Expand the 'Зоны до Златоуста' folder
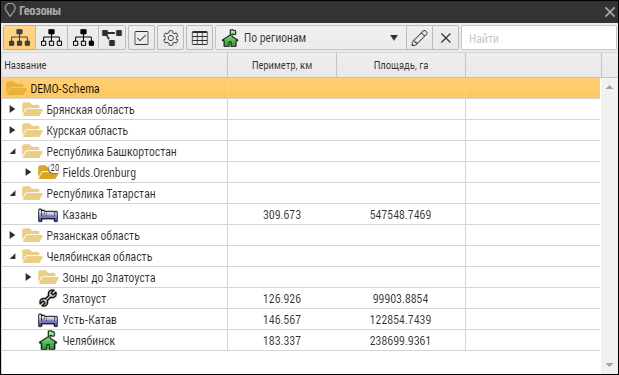619x375 pixels. coord(28,277)
